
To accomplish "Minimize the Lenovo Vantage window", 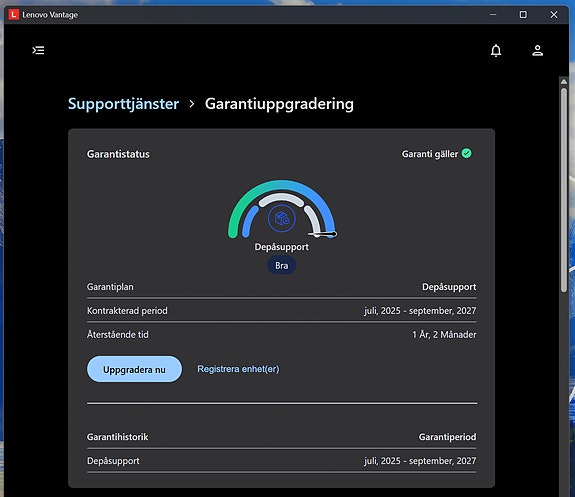I will [x=493, y=15].
